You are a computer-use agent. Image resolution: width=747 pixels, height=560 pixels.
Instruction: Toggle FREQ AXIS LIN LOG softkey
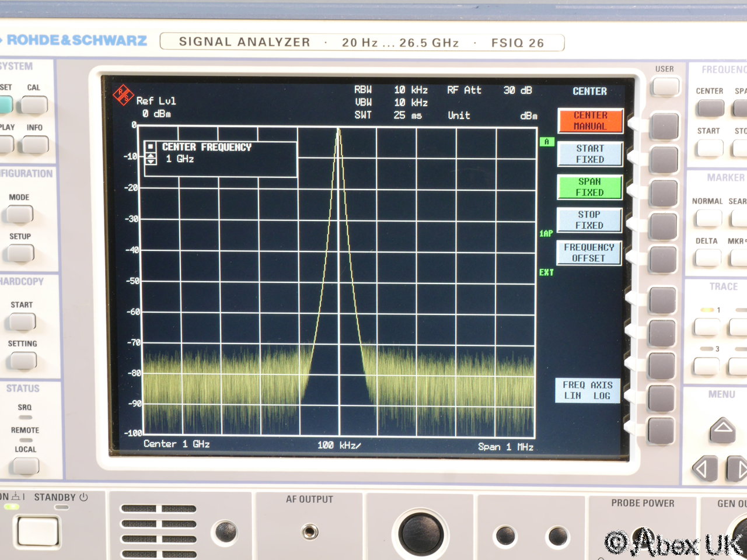click(587, 390)
